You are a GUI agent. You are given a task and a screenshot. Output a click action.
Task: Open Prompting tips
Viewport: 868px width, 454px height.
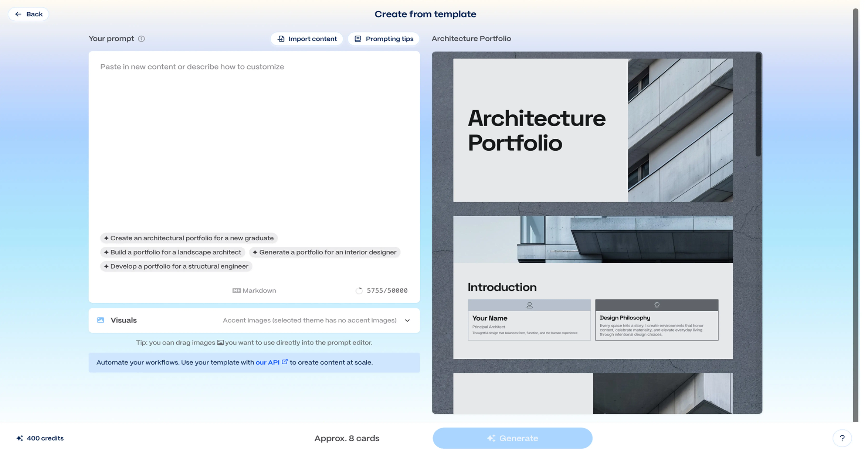coord(383,39)
